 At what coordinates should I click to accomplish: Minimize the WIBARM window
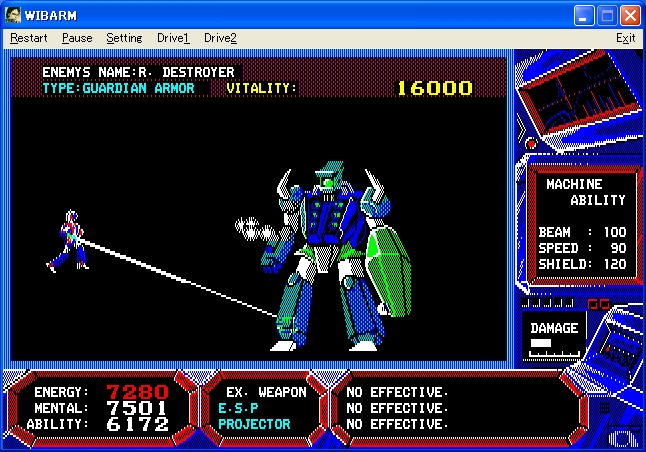pyautogui.click(x=584, y=16)
